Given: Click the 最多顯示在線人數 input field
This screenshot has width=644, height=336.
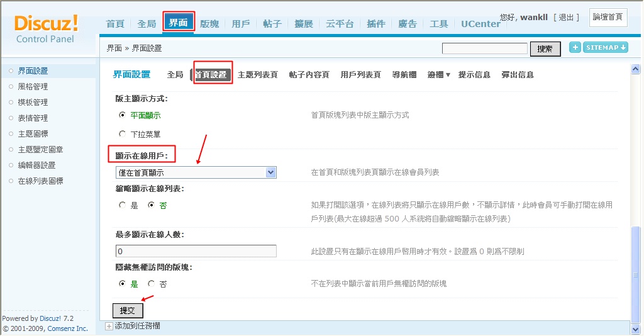Looking at the screenshot, I should [196, 251].
